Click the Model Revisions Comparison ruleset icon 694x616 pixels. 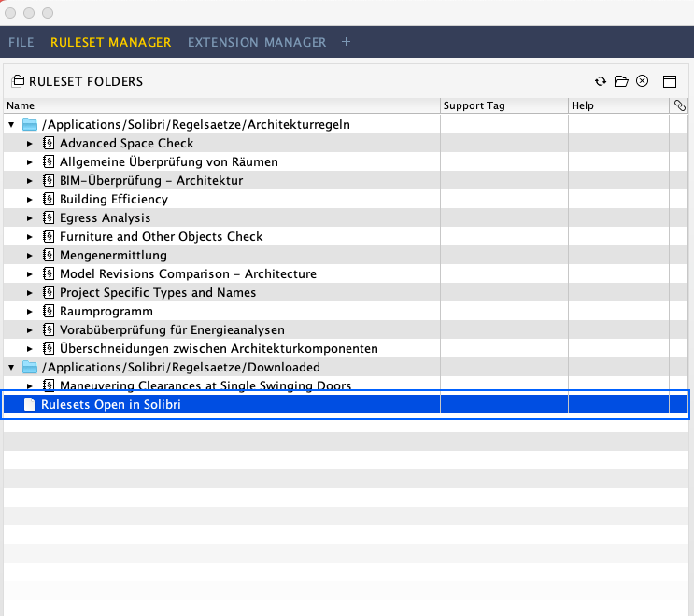[x=49, y=273]
